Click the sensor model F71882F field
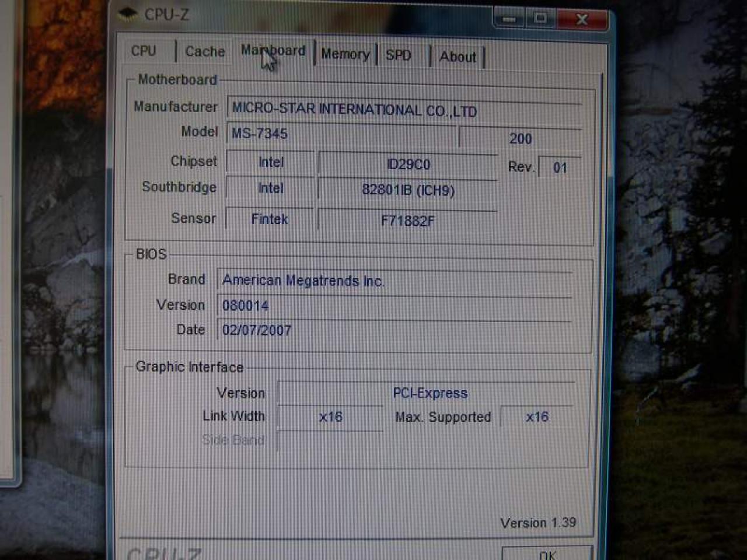 pyautogui.click(x=407, y=221)
